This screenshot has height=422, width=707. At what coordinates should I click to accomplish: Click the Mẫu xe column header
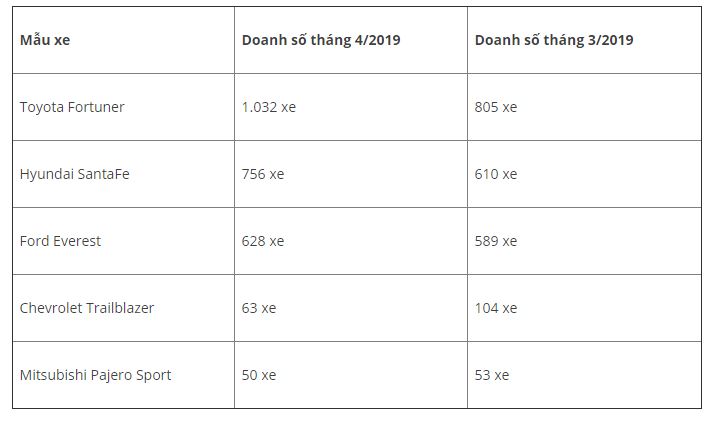coord(123,40)
